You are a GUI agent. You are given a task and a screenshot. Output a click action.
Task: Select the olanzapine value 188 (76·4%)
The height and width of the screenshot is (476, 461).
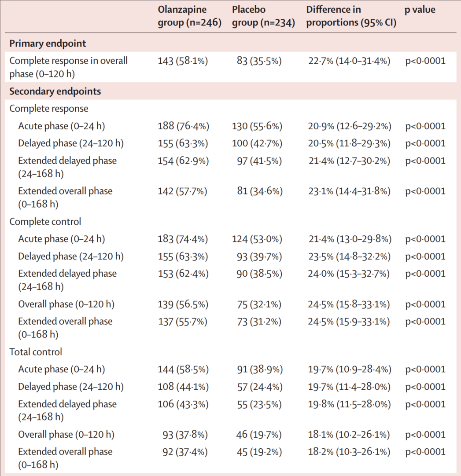183,126
